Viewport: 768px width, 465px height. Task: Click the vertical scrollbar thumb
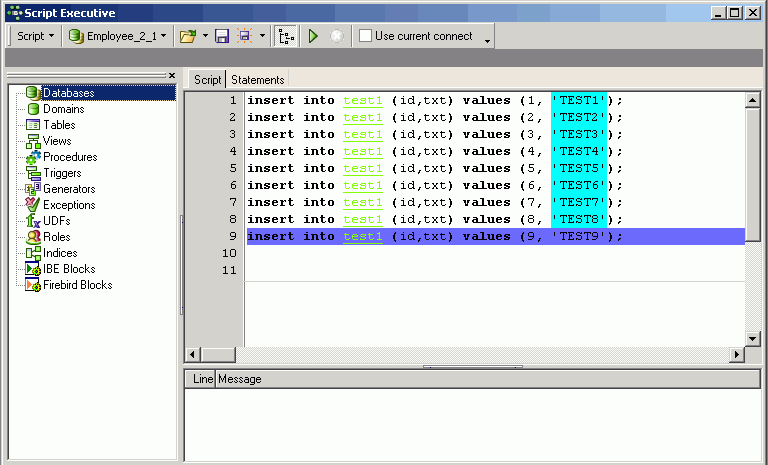pos(752,175)
